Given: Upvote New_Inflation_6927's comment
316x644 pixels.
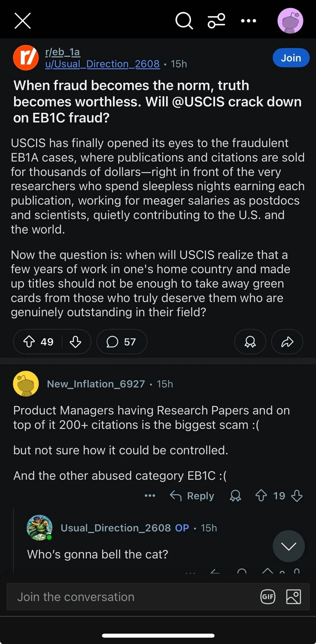Looking at the screenshot, I should 261,496.
